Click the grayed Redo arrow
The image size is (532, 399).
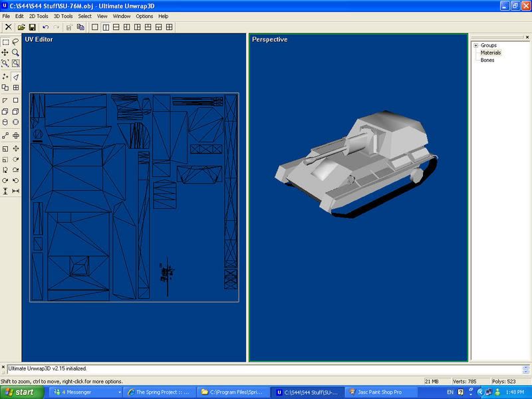click(57, 27)
